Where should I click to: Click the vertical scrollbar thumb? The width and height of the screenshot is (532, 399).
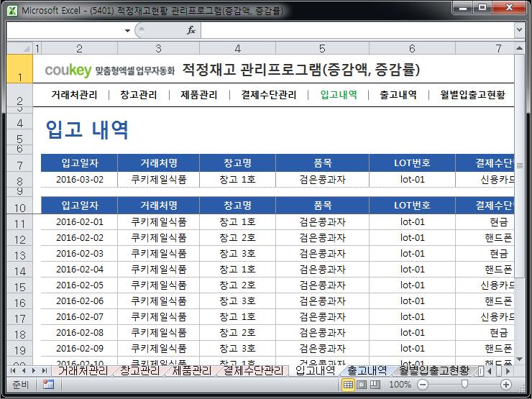coord(519,165)
